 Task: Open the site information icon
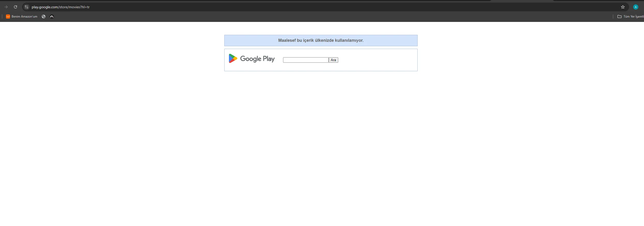(x=26, y=7)
